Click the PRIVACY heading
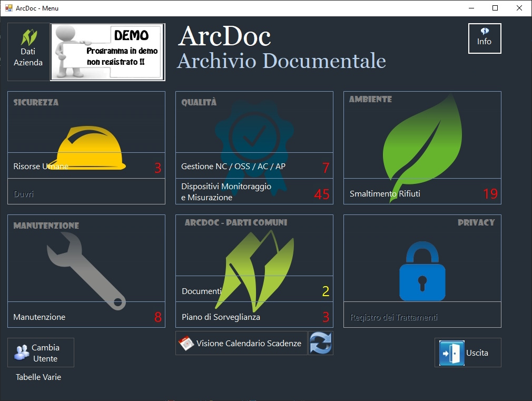The width and height of the screenshot is (532, 401). point(476,222)
